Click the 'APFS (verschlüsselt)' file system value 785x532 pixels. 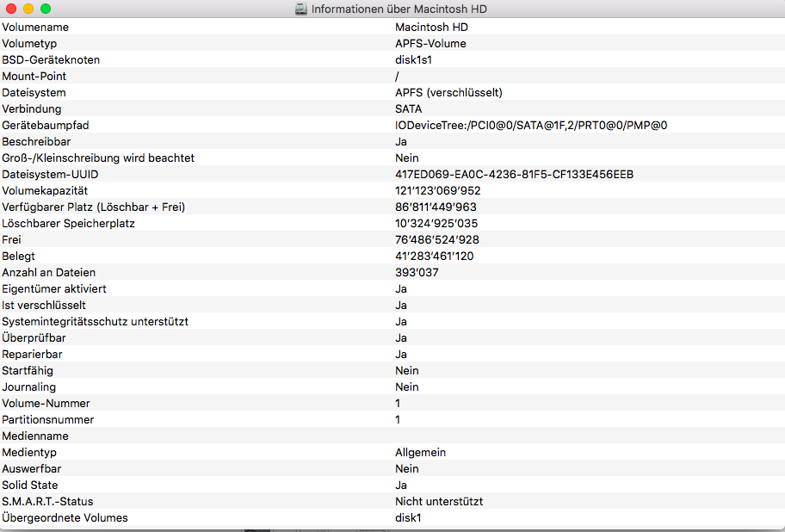click(x=448, y=93)
